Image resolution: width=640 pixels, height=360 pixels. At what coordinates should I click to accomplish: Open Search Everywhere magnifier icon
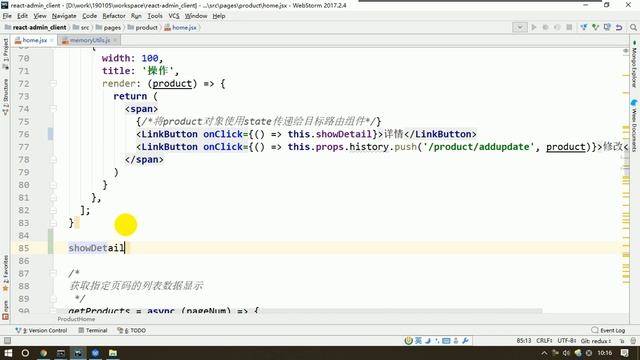pyautogui.click(x=633, y=27)
